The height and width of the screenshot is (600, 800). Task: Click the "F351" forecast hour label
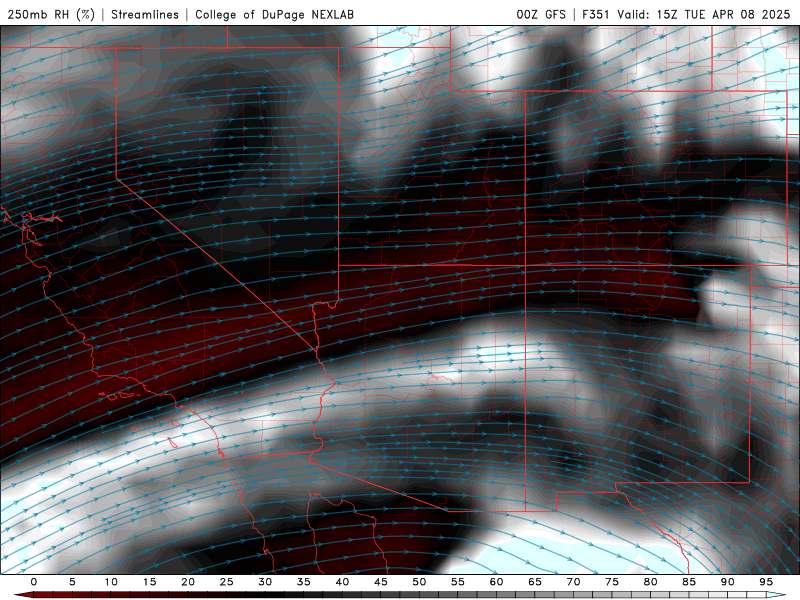tap(596, 14)
